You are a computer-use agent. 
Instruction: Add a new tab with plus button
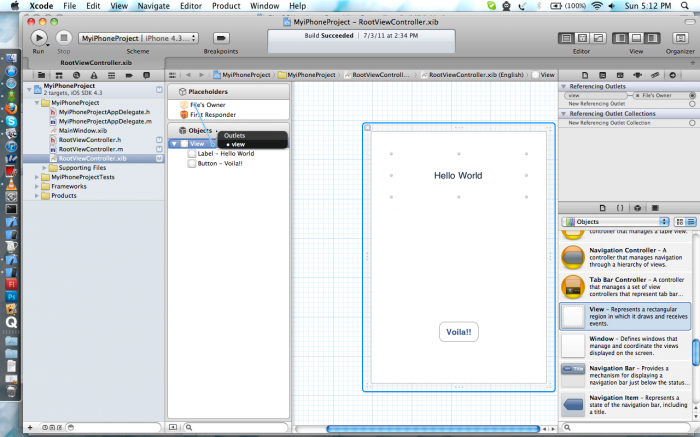coord(692,63)
